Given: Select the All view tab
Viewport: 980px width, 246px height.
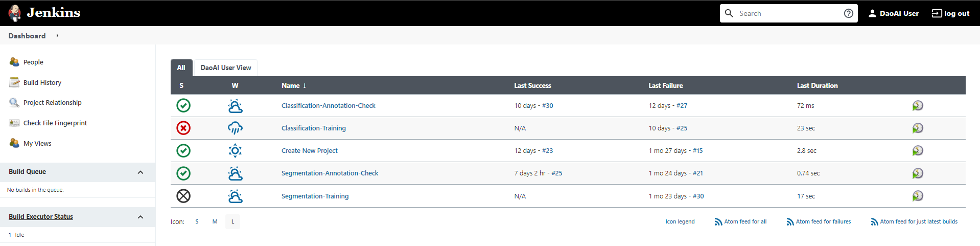Looking at the screenshot, I should tap(181, 68).
